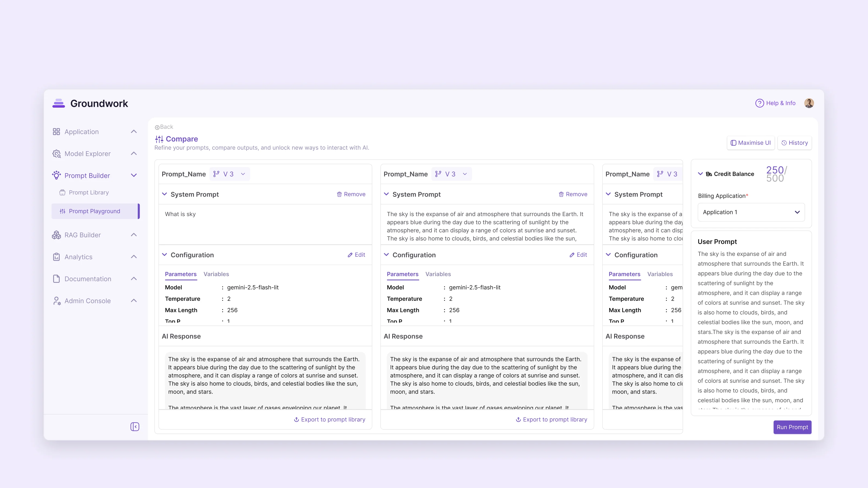Screen dimensions: 868x488
Task: Click the Prompt Builder lightbulb icon
Action: [56, 175]
